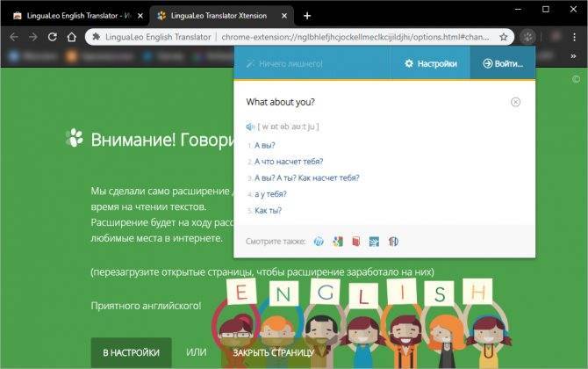Image resolution: width=588 pixels, height=369 pixels.
Task: Open the Chrome three-dot menu
Action: 575,37
